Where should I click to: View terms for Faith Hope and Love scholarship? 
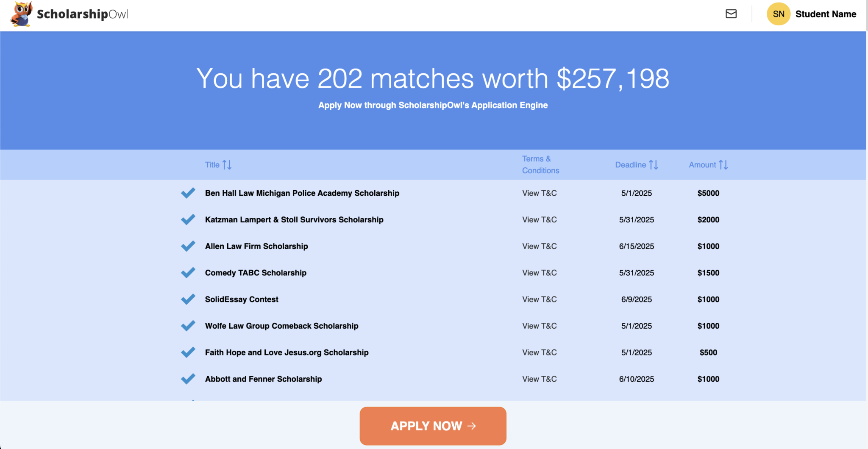pyautogui.click(x=539, y=352)
